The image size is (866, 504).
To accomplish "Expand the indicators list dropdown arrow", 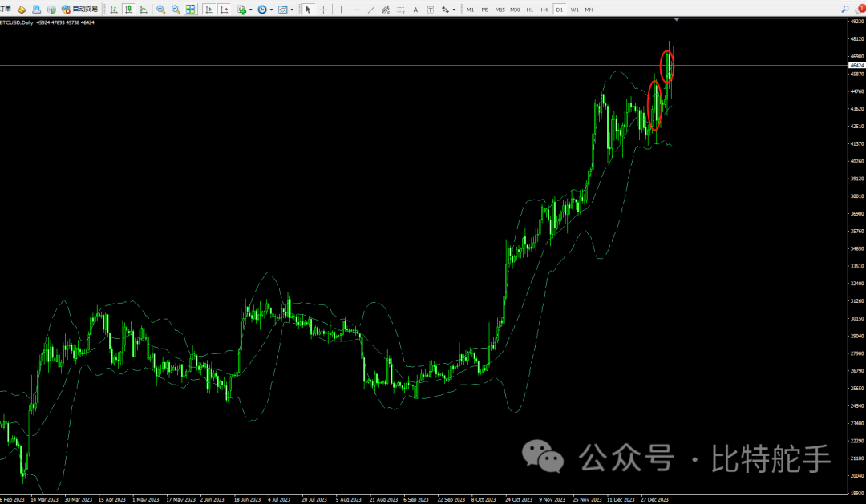I will click(x=251, y=10).
